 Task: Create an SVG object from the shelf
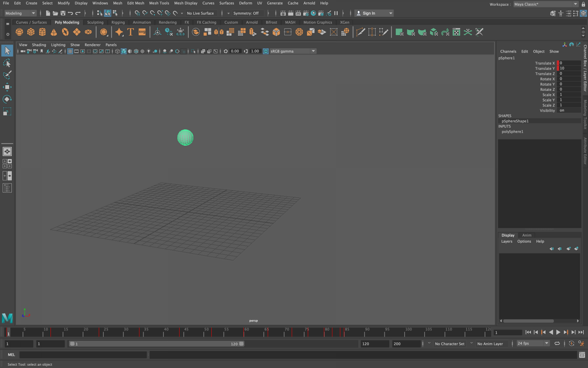coord(142,32)
